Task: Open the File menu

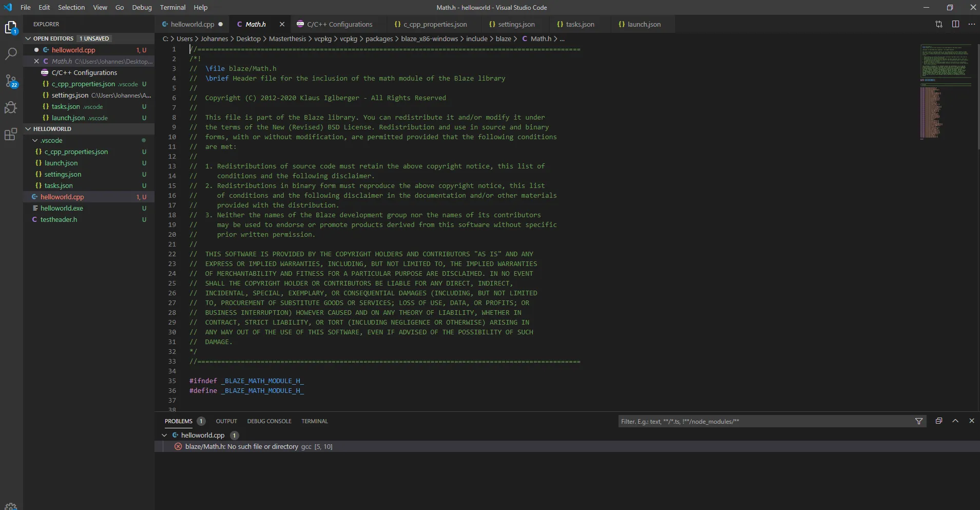Action: click(26, 7)
